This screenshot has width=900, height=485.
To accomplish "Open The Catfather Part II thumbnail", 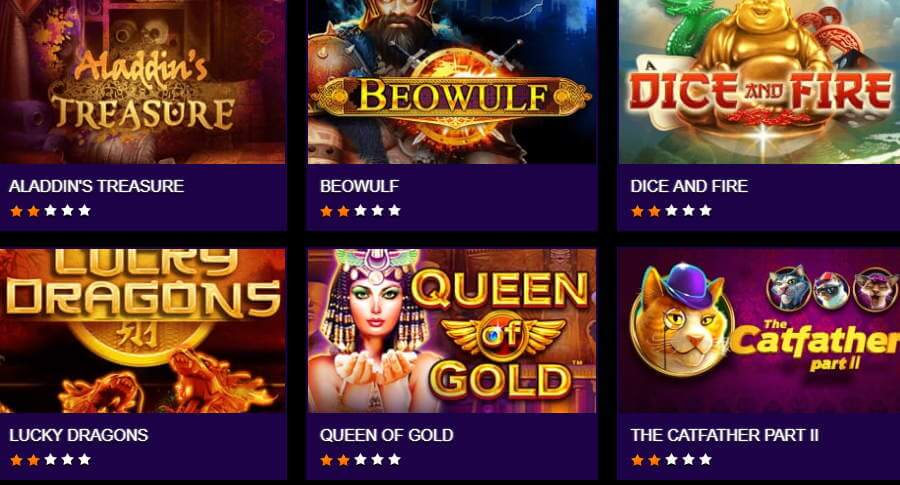I will point(759,331).
